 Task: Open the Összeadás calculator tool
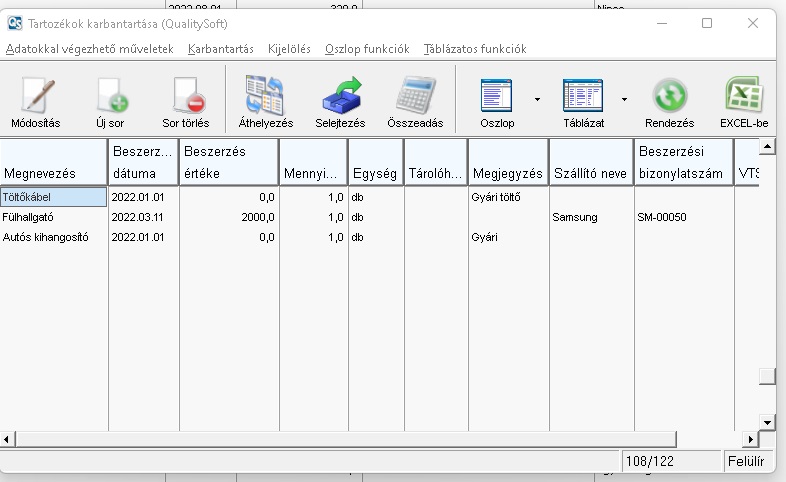415,98
